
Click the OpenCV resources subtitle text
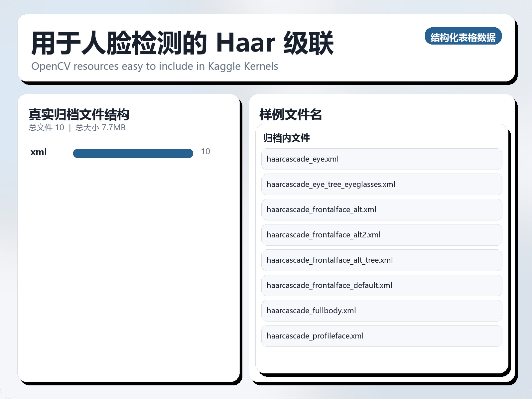coord(155,66)
